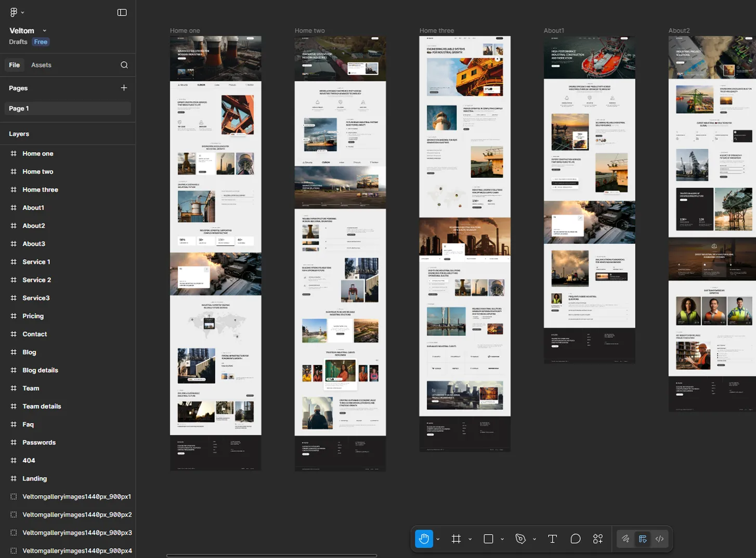The height and width of the screenshot is (558, 756).
Task: Select the Comment tool
Action: pyautogui.click(x=575, y=539)
